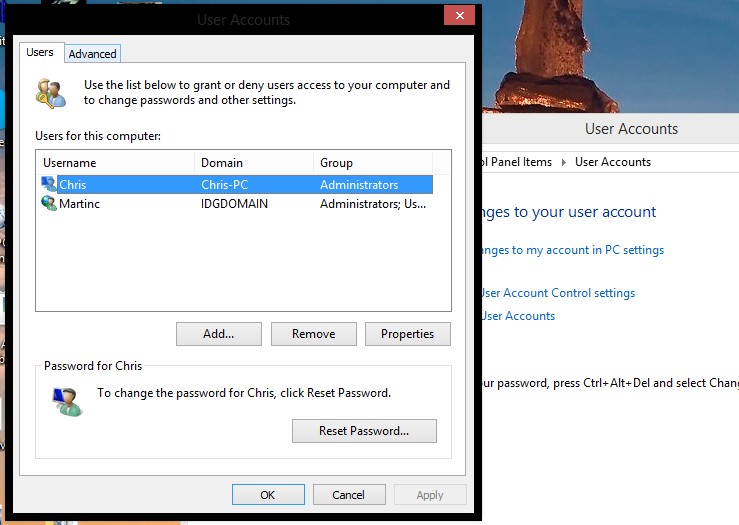Open User Account Control settings link
Image resolution: width=739 pixels, height=525 pixels.
558,293
